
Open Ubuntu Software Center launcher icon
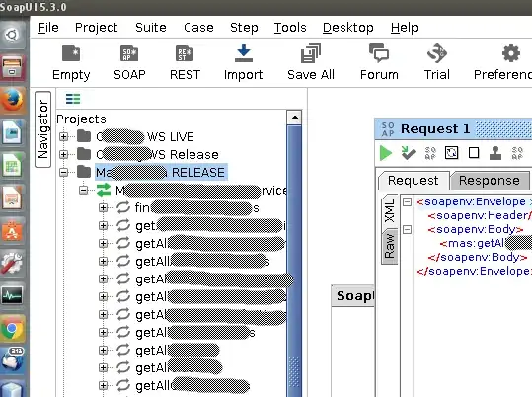[x=12, y=231]
